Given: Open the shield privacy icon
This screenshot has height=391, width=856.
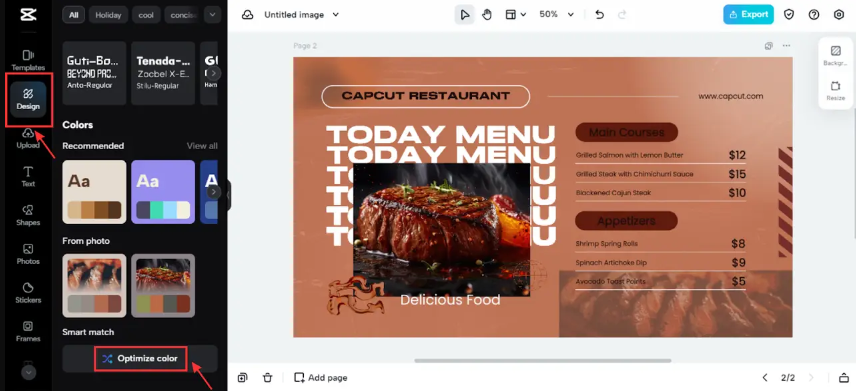Looking at the screenshot, I should (x=789, y=15).
